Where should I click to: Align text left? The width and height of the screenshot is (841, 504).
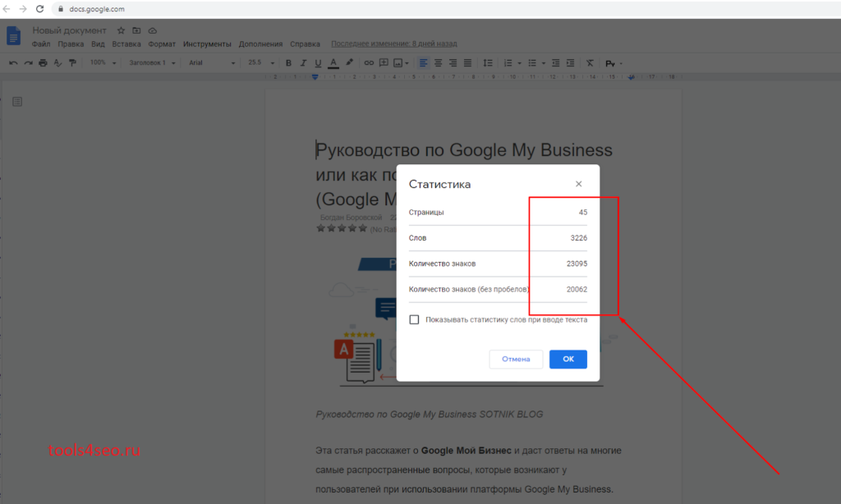point(423,62)
